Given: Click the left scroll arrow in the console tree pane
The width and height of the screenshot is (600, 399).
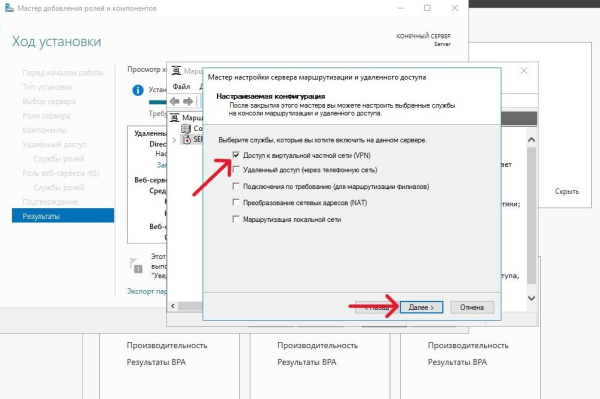Looking at the screenshot, I should pyautogui.click(x=173, y=306).
